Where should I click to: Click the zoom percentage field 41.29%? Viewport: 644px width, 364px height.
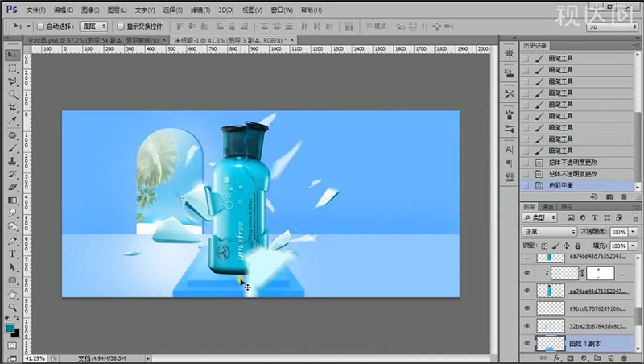[x=35, y=358]
